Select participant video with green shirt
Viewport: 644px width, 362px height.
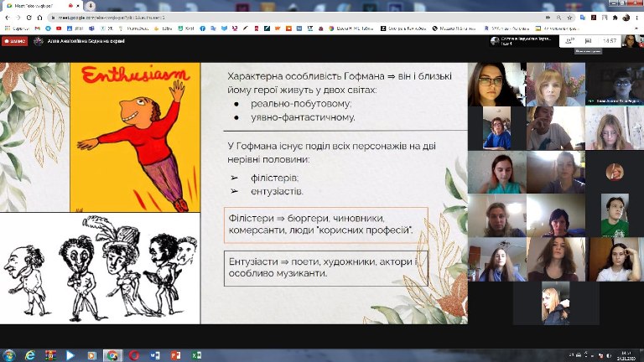(x=615, y=215)
